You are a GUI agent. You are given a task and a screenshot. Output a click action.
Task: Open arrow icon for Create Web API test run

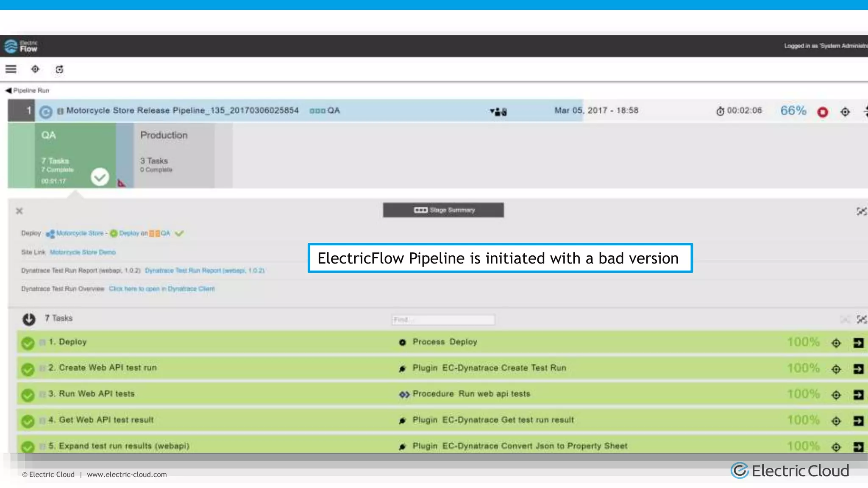click(x=858, y=369)
